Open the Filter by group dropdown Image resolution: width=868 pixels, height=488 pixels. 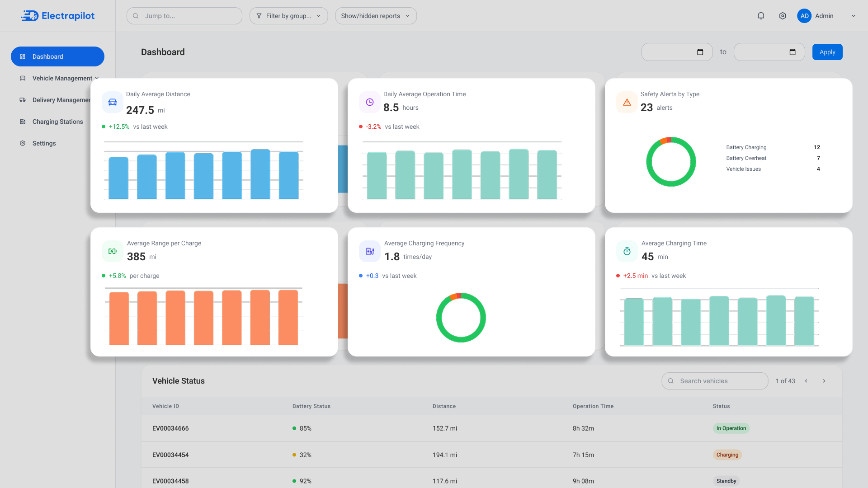[288, 16]
